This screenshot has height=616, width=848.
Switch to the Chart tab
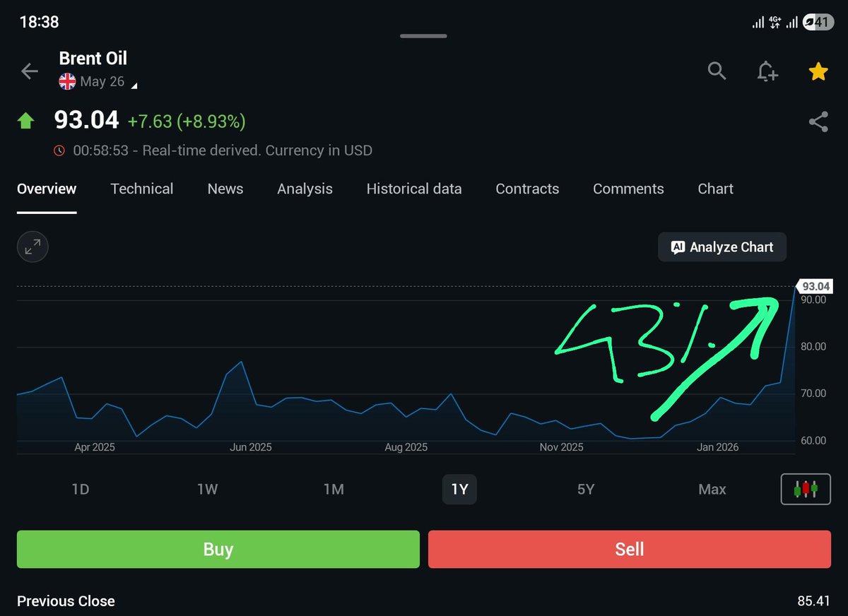coord(715,189)
